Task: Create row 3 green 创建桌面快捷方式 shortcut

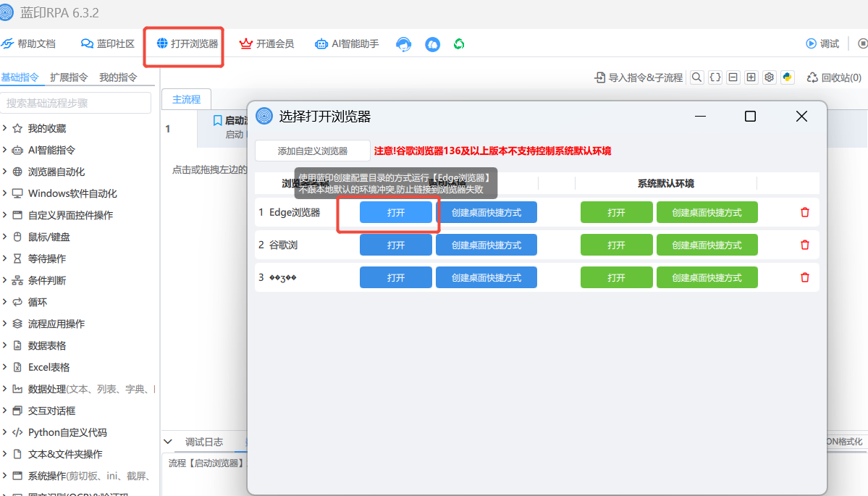Action: click(707, 277)
